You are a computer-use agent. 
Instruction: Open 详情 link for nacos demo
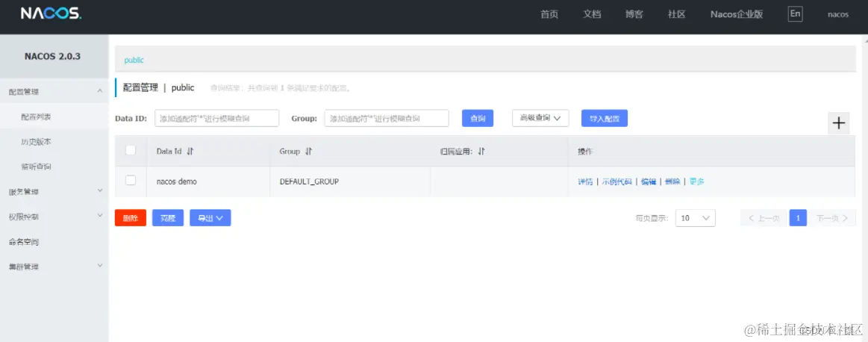[x=585, y=181]
